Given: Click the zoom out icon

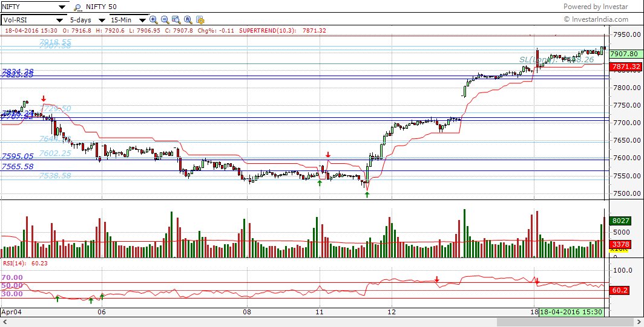Looking at the screenshot, I should [x=165, y=19].
